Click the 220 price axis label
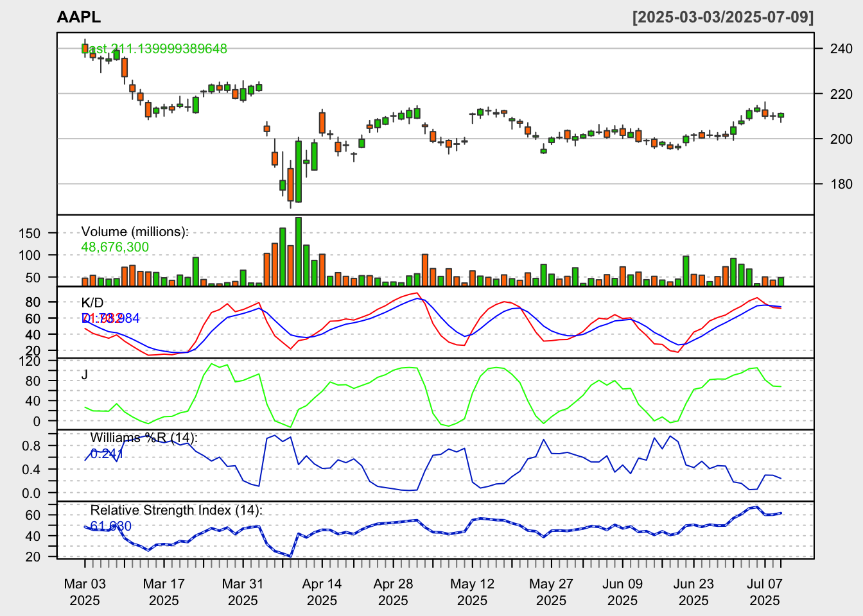This screenshot has height=616, width=863. pyautogui.click(x=842, y=94)
